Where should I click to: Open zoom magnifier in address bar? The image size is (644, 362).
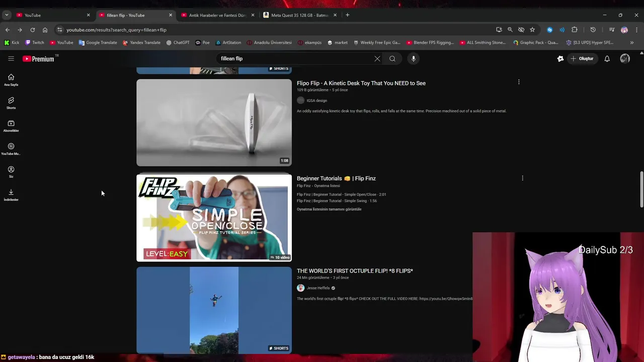point(510,30)
